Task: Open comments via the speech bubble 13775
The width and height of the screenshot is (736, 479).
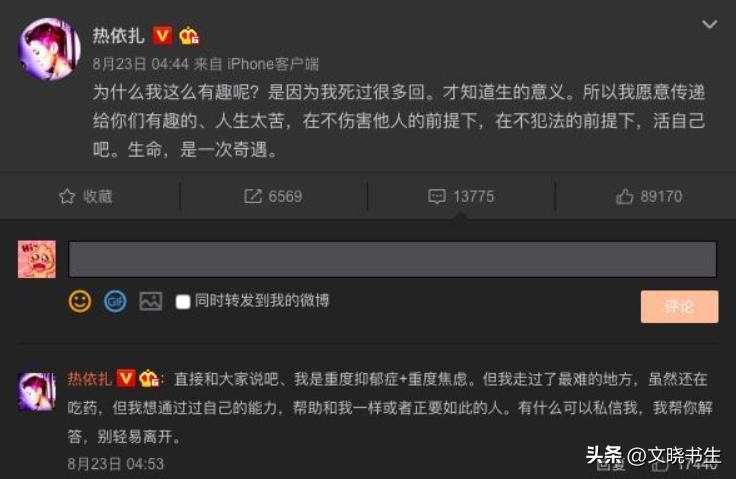Action: click(x=461, y=196)
